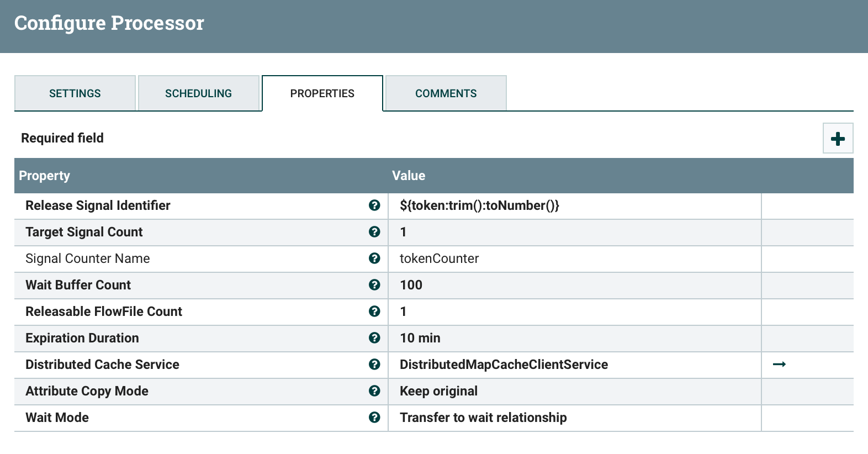Add a new property with plus button

coord(838,138)
